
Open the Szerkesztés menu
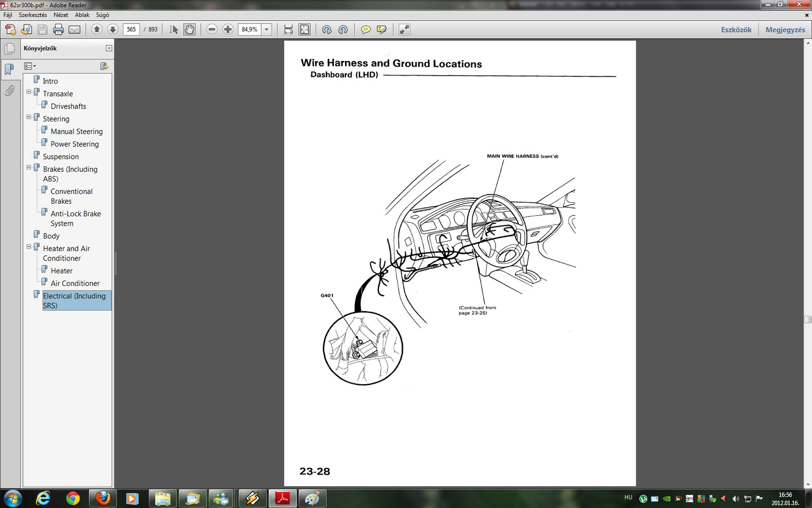pyautogui.click(x=32, y=15)
